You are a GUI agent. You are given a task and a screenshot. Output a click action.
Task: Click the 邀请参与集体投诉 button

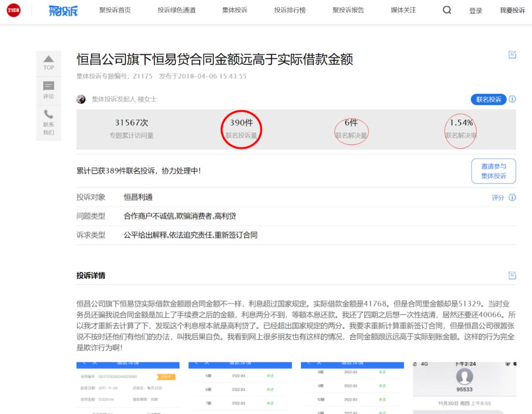(494, 171)
